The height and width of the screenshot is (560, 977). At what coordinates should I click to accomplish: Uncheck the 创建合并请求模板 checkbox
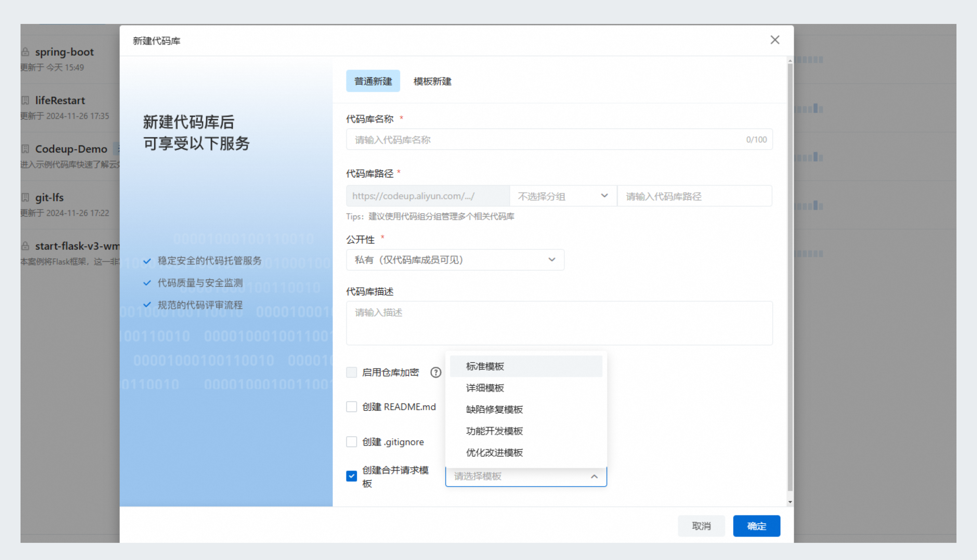tap(351, 476)
